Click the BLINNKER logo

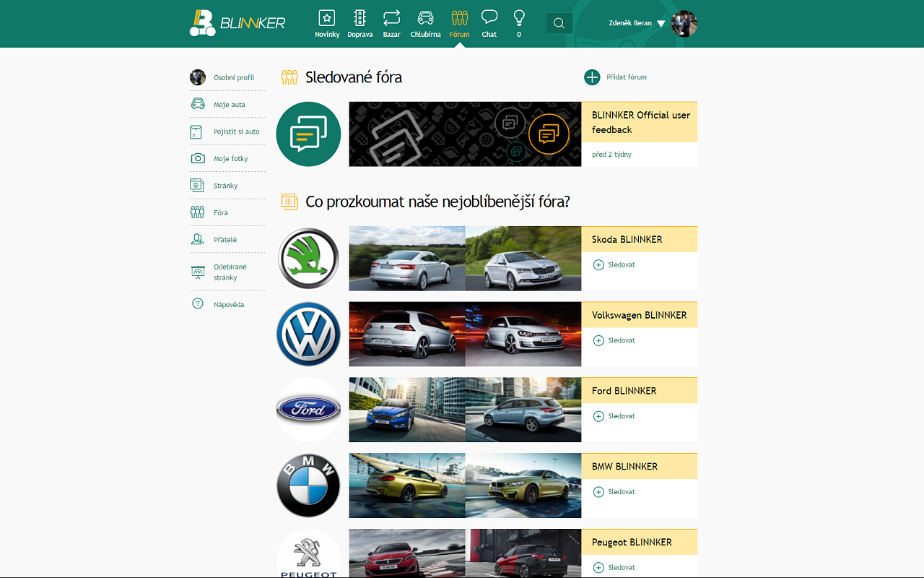(237, 22)
